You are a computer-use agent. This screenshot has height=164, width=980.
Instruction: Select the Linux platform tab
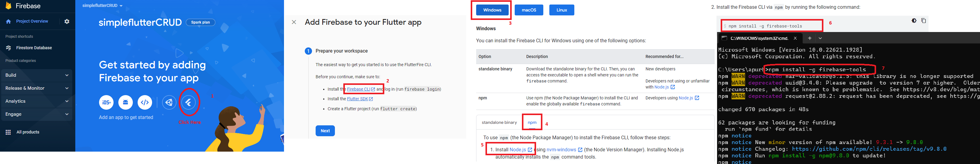(561, 10)
